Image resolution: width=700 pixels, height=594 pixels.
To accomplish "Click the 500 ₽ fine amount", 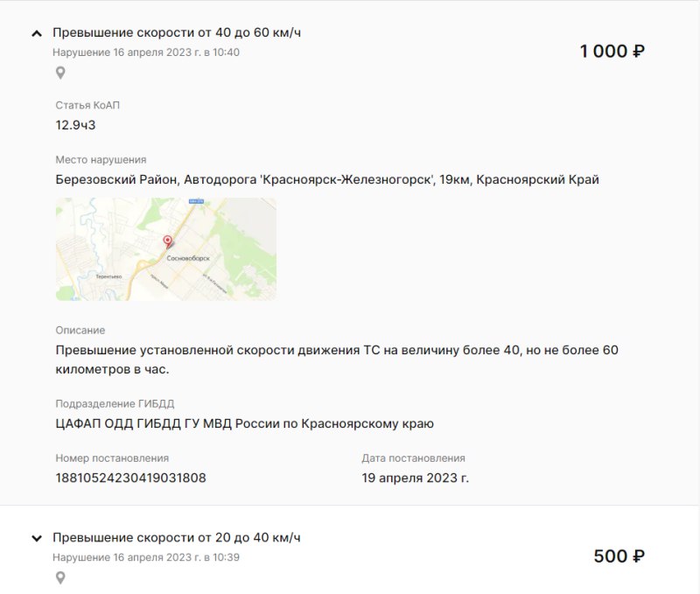I will tap(619, 556).
